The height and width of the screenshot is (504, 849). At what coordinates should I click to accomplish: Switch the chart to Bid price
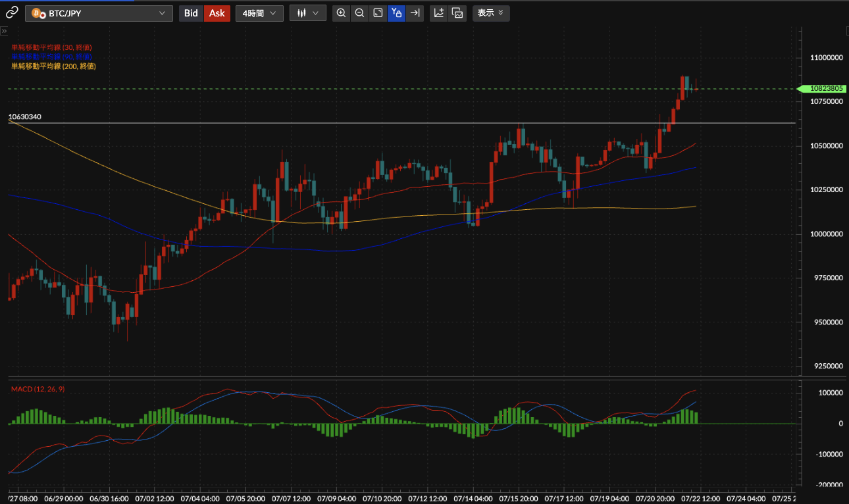[191, 13]
